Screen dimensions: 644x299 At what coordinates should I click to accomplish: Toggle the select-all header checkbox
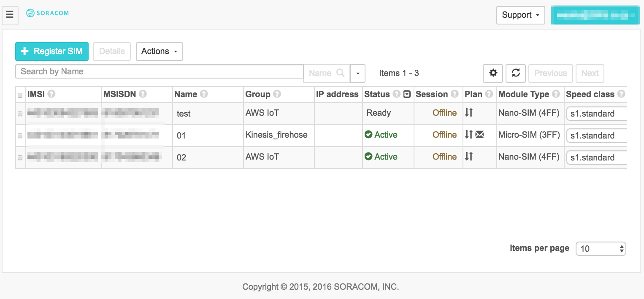pos(20,95)
